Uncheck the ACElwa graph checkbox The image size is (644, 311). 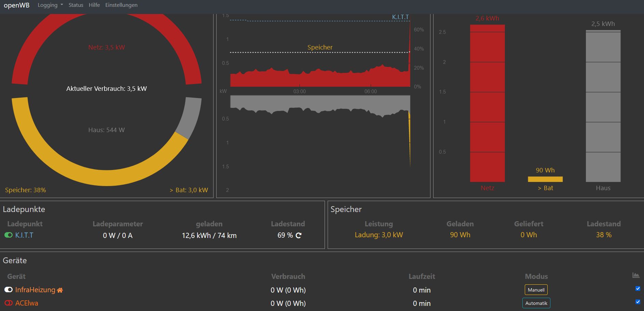(x=638, y=302)
